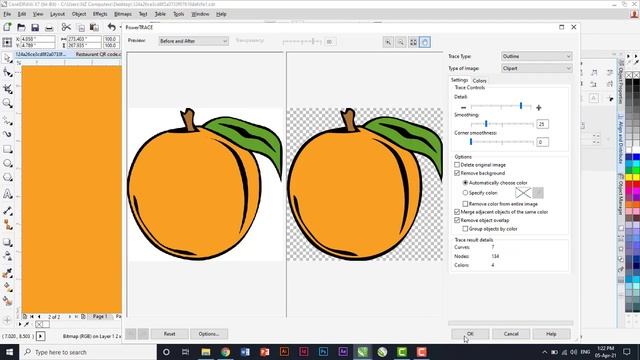Click the Specify color eyedropper swatch
640x360 pixels.
click(x=538, y=193)
